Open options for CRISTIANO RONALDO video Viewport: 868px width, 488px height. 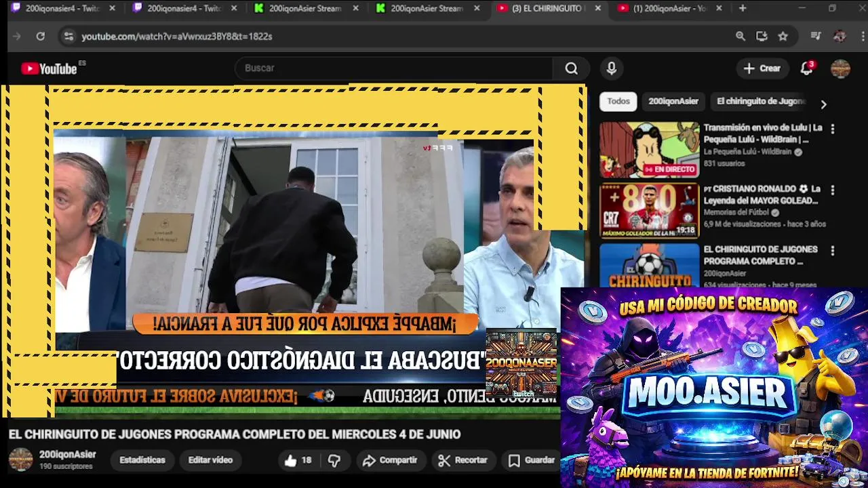pos(833,190)
